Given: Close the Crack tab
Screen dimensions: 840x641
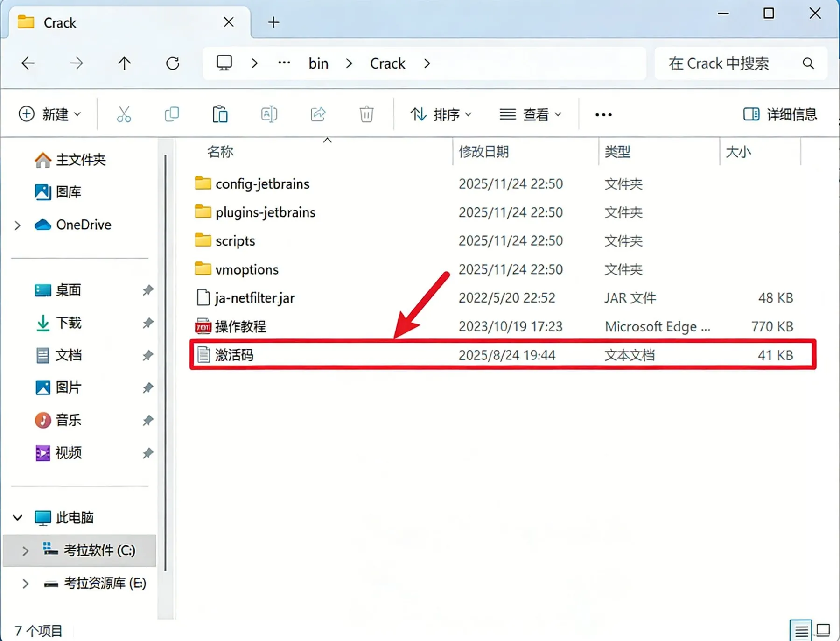Looking at the screenshot, I should click(x=229, y=22).
